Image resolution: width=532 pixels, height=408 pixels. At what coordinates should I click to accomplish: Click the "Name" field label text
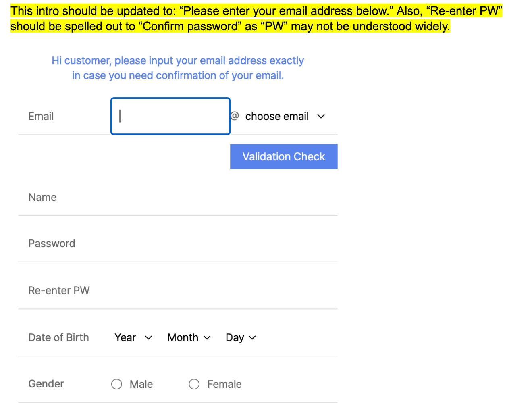point(42,198)
